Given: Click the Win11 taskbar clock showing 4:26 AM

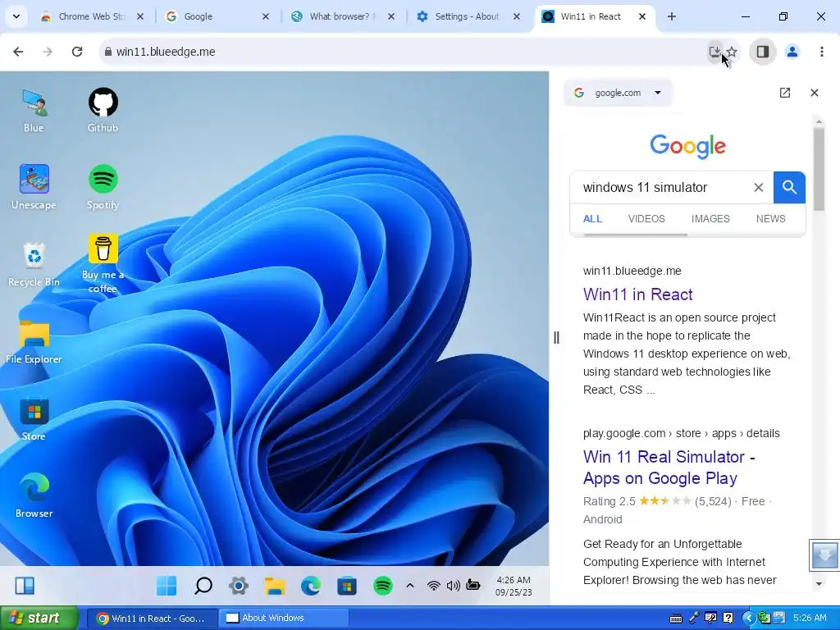Looking at the screenshot, I should [514, 586].
